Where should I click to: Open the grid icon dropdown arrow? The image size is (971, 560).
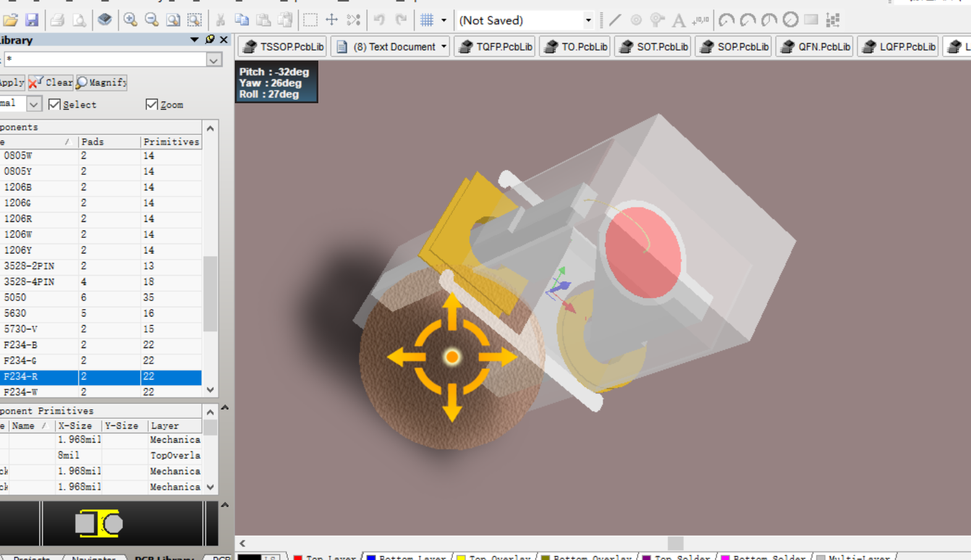pos(444,20)
